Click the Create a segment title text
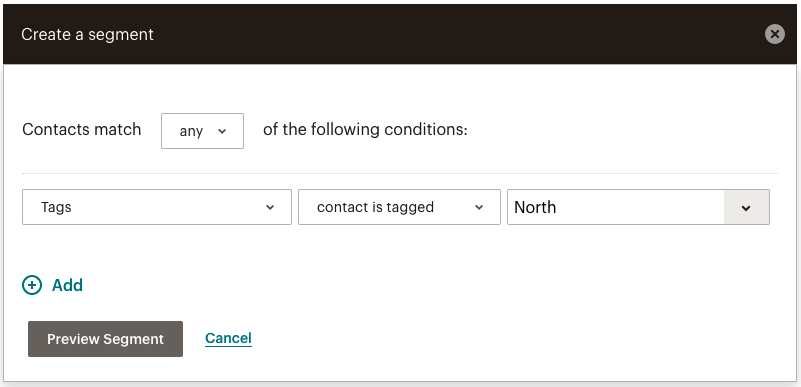 [87, 35]
